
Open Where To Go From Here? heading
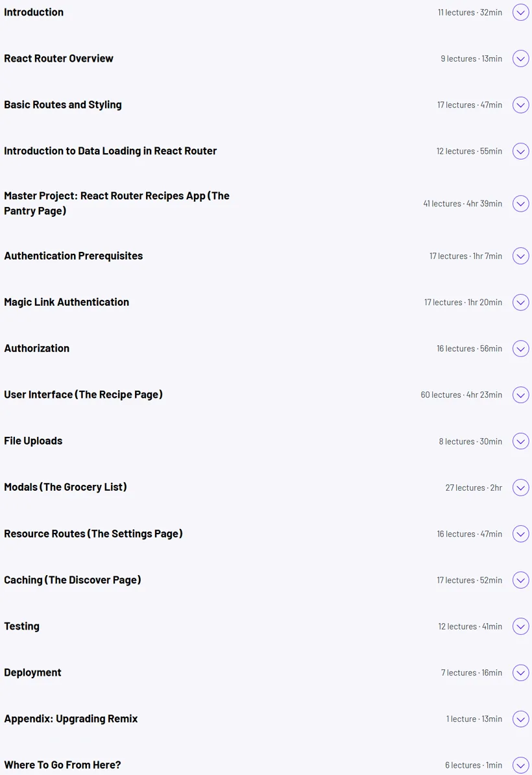tap(62, 765)
